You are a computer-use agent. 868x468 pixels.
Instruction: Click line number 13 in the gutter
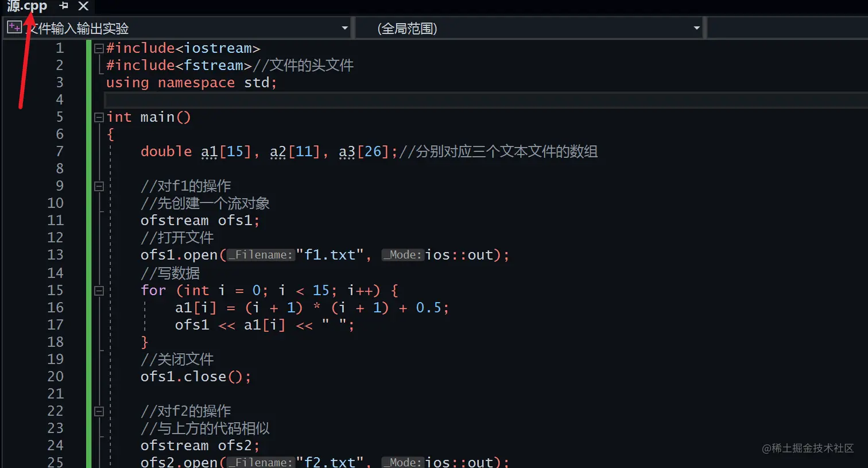(55, 255)
